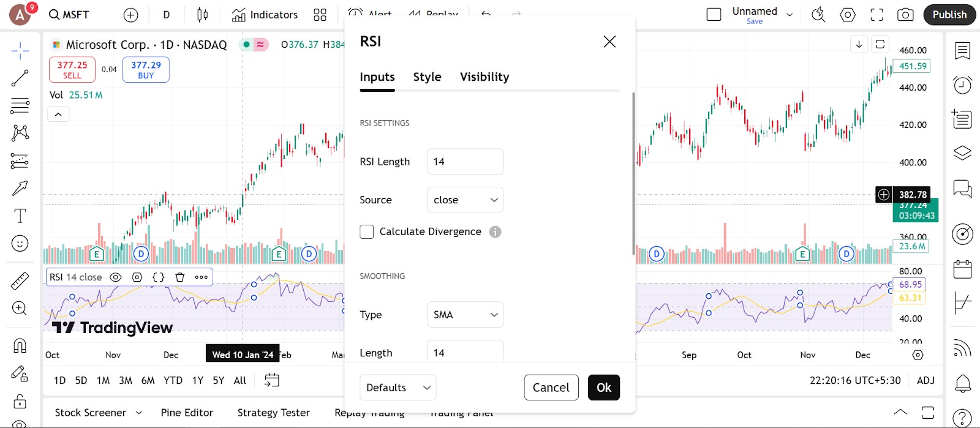980x428 pixels.
Task: Close the RSI settings dialog
Action: pos(609,42)
